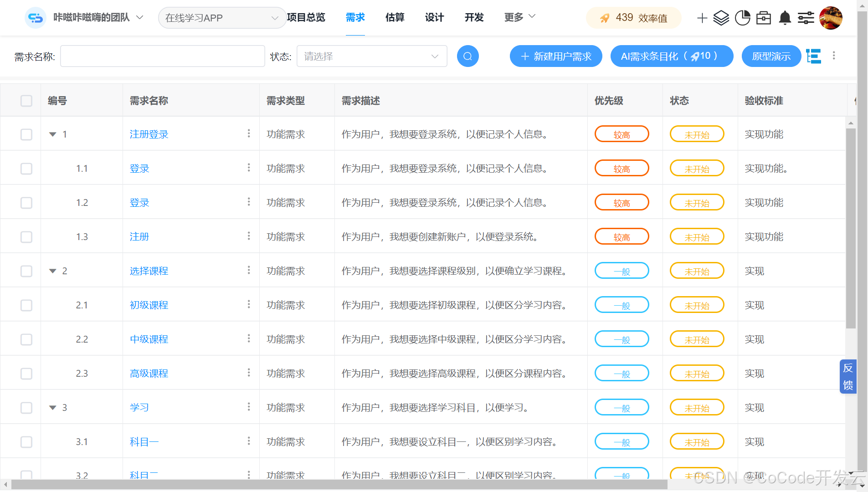Open the 在线学习APP project selector
The width and height of the screenshot is (868, 492).
click(222, 18)
